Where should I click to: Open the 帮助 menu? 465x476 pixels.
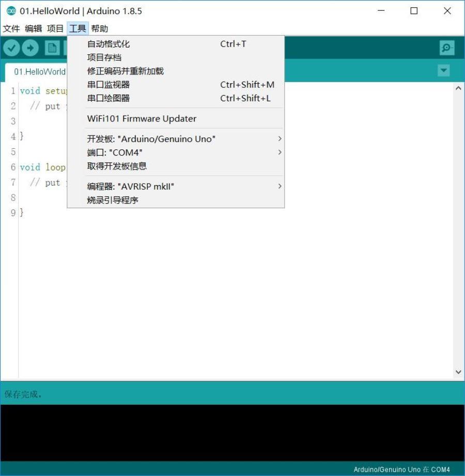pyautogui.click(x=100, y=28)
